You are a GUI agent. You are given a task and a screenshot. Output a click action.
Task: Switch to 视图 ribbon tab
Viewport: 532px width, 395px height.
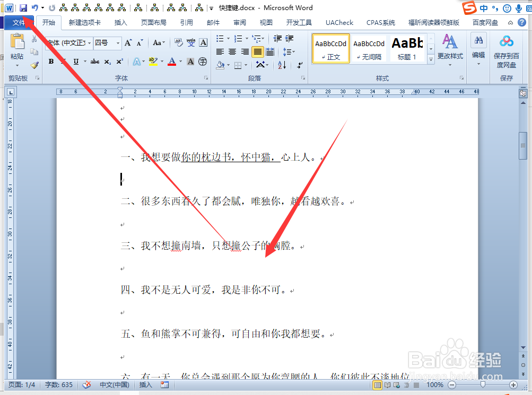coord(266,23)
